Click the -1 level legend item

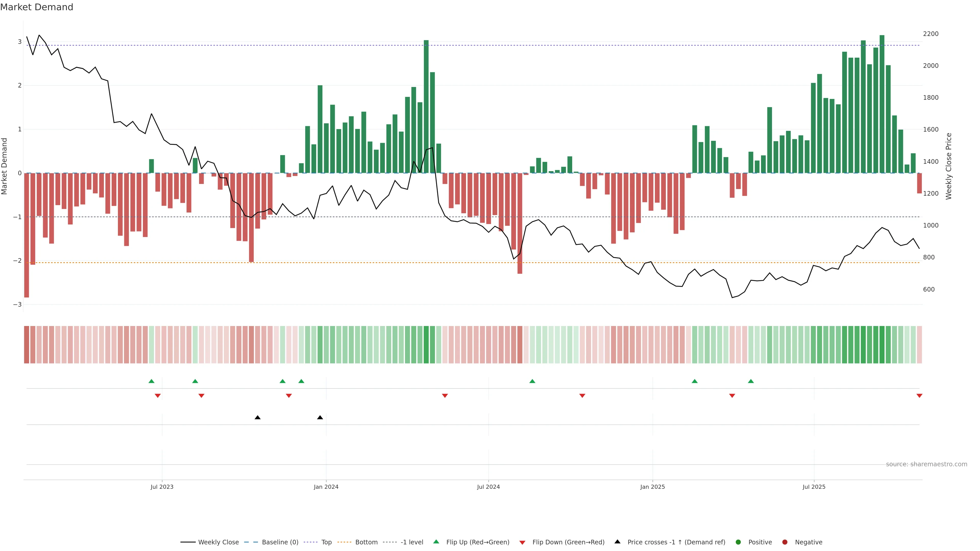point(412,542)
